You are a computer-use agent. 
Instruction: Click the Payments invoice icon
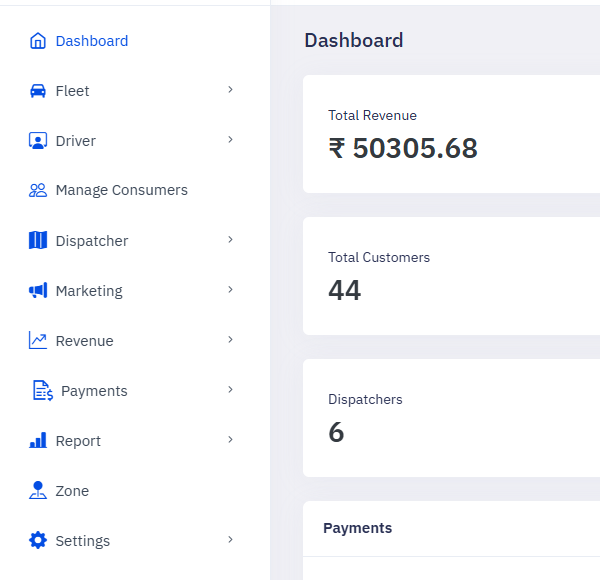pyautogui.click(x=43, y=391)
